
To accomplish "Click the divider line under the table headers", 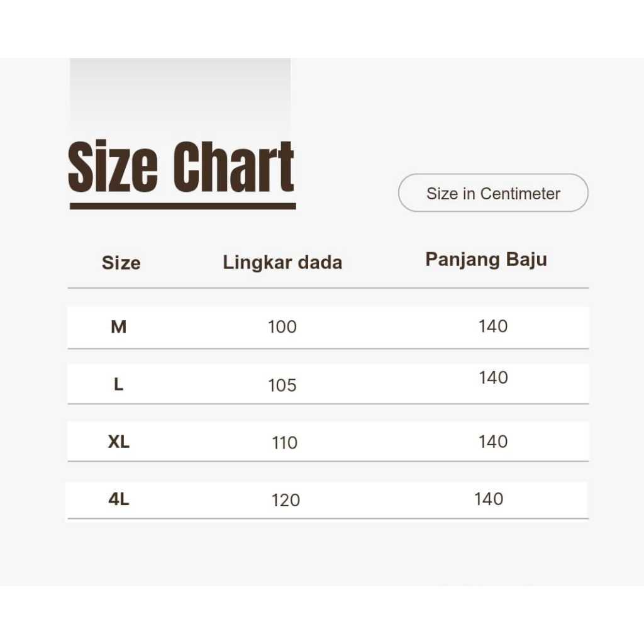I will pyautogui.click(x=328, y=288).
